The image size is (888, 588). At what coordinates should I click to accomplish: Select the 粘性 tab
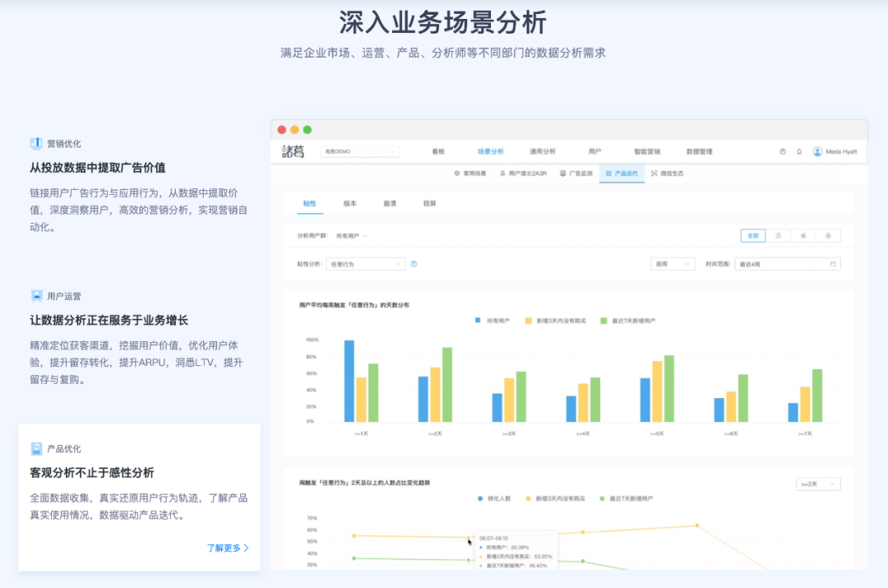click(x=310, y=203)
